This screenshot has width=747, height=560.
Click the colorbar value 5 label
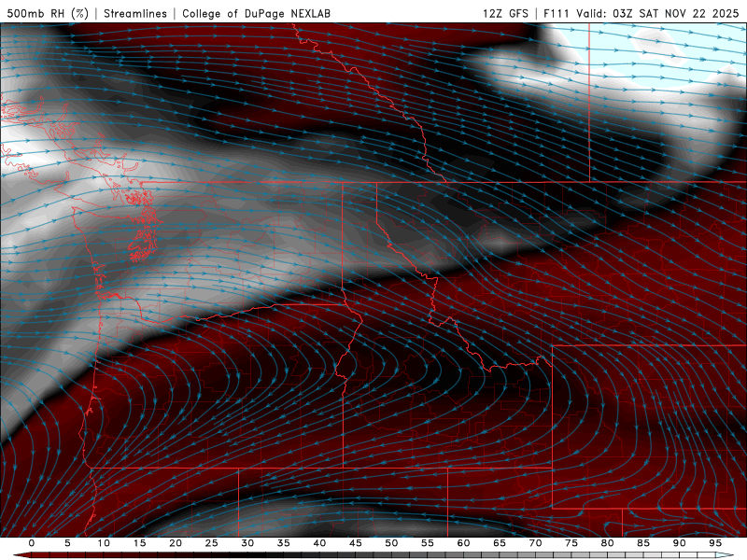[67, 543]
